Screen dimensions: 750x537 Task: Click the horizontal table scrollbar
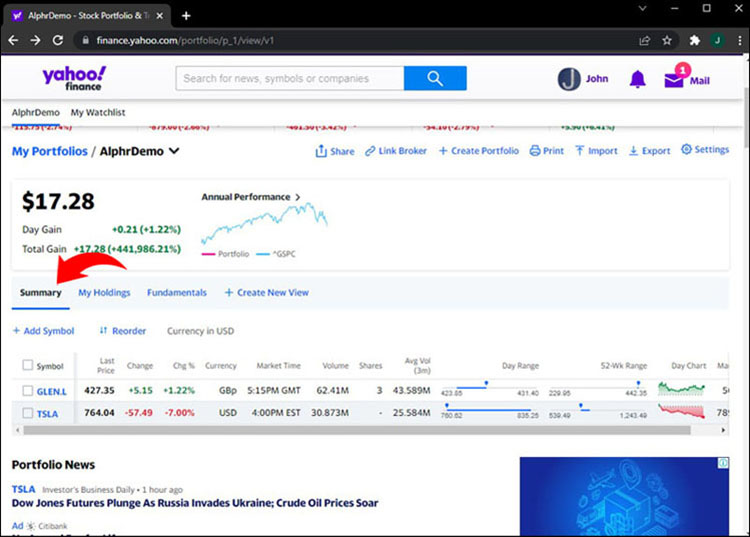(x=357, y=430)
